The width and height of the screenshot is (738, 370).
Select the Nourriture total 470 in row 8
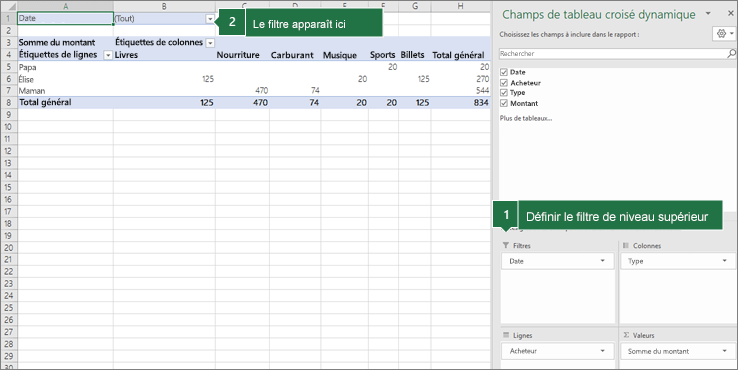point(260,103)
